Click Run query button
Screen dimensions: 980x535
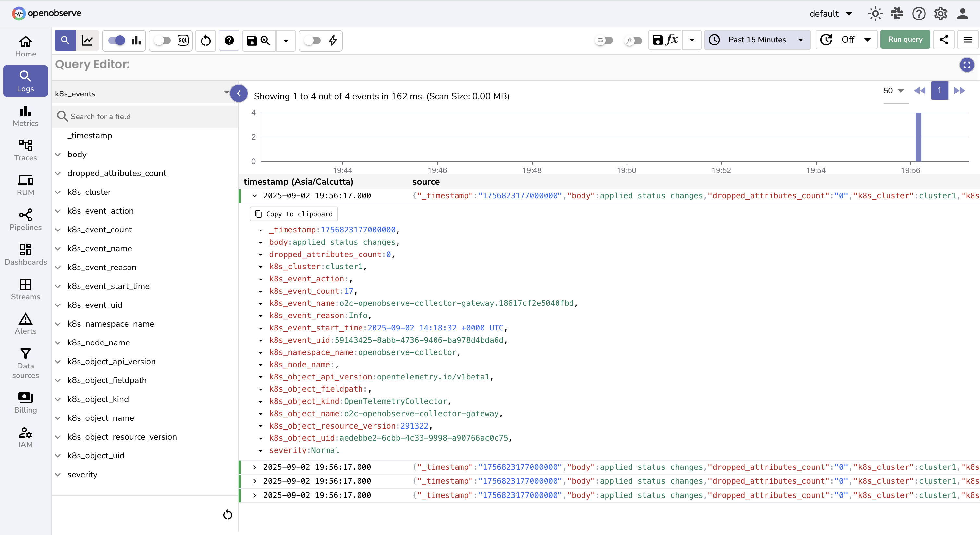click(x=905, y=39)
